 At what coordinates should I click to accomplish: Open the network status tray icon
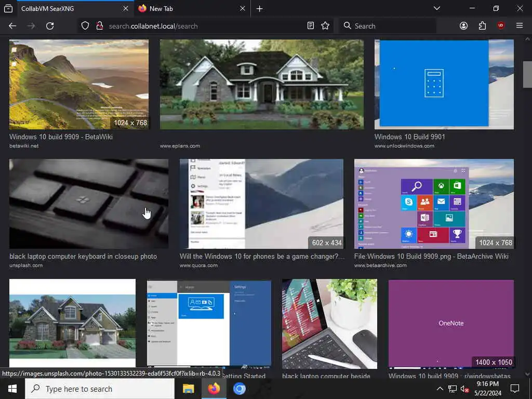pos(453,389)
